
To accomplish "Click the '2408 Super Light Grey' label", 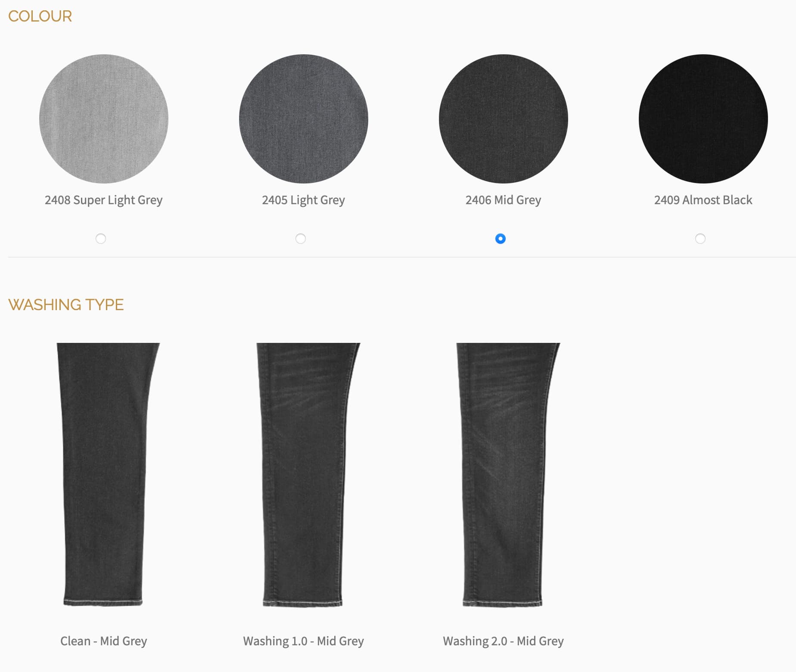I will point(104,200).
